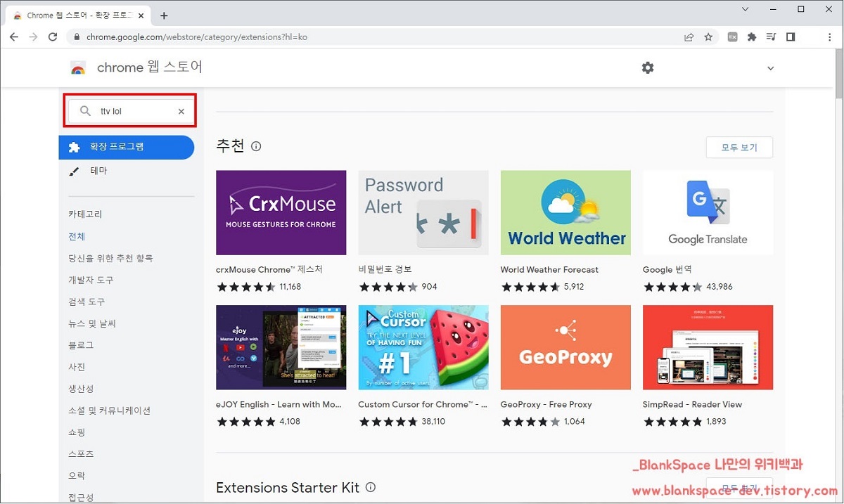
Task: Click the SimpRead - Reader View title
Action: (692, 404)
